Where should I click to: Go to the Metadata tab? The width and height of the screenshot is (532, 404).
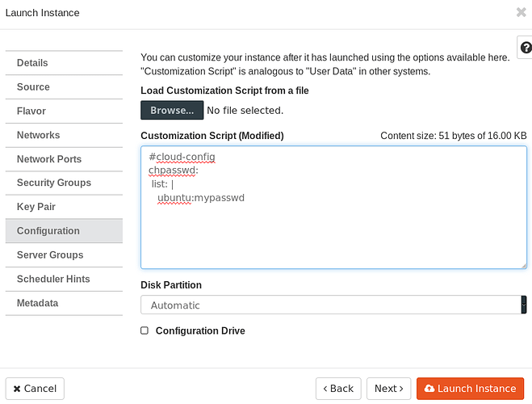64,303
